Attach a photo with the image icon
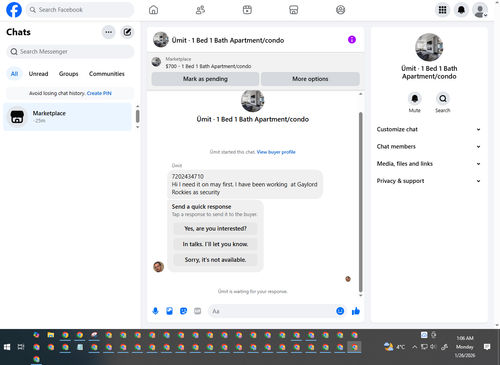Screen dimensions: 500x365 [169, 311]
